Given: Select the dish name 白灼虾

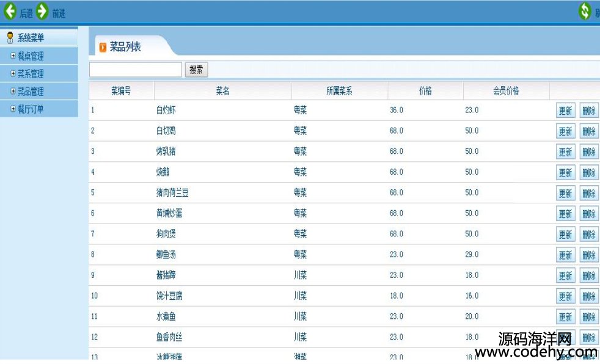Looking at the screenshot, I should click(x=166, y=110).
